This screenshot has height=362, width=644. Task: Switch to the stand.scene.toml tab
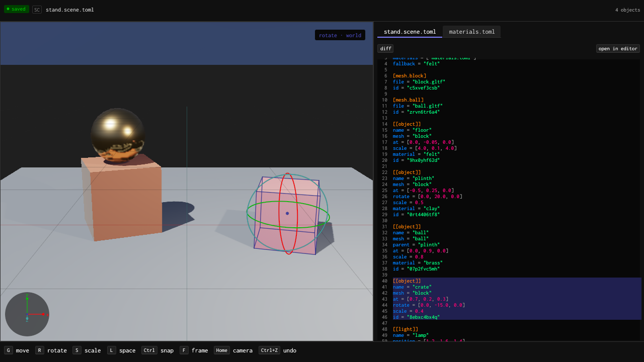click(x=410, y=32)
